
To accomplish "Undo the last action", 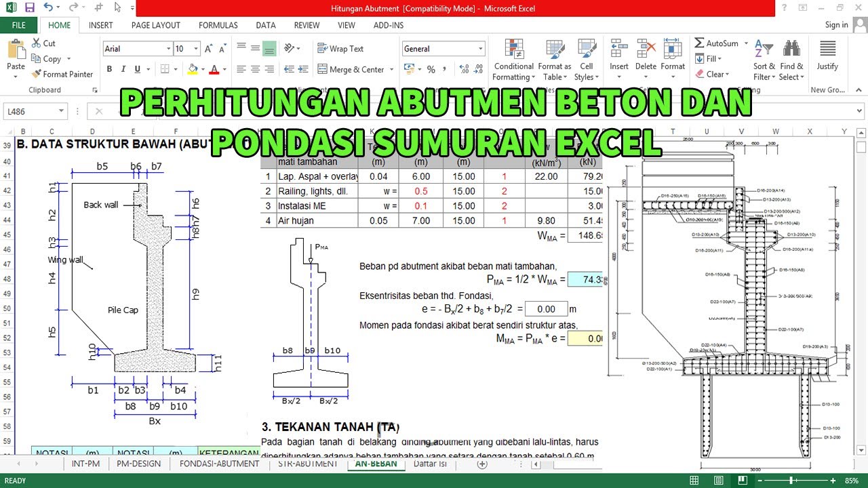I will [x=47, y=8].
